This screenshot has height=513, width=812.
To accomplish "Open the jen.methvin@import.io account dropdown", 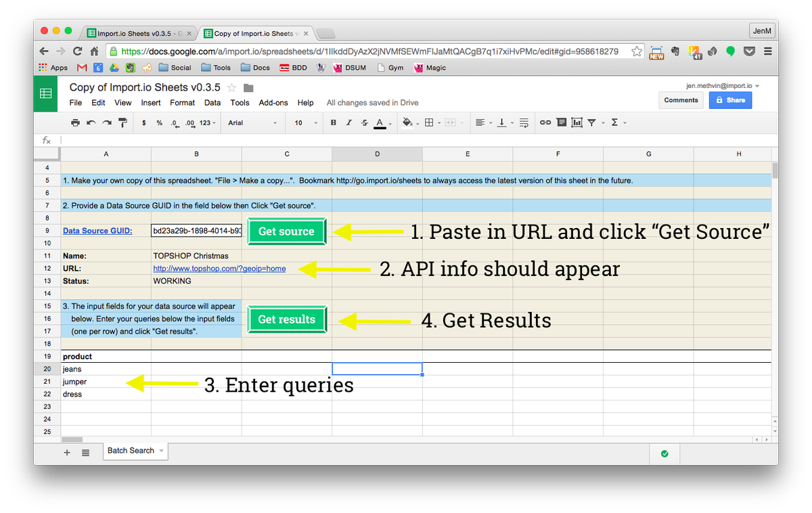I will 723,86.
